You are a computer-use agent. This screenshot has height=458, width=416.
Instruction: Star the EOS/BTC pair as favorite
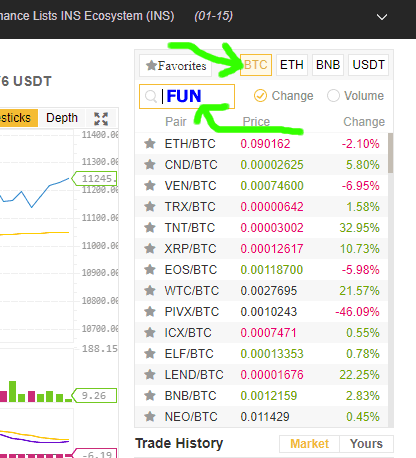point(150,270)
